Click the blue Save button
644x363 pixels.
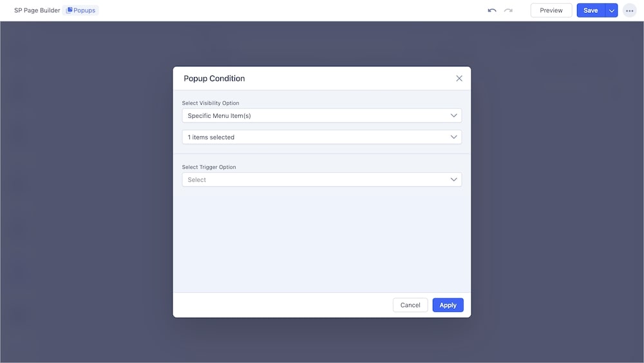[x=591, y=10]
